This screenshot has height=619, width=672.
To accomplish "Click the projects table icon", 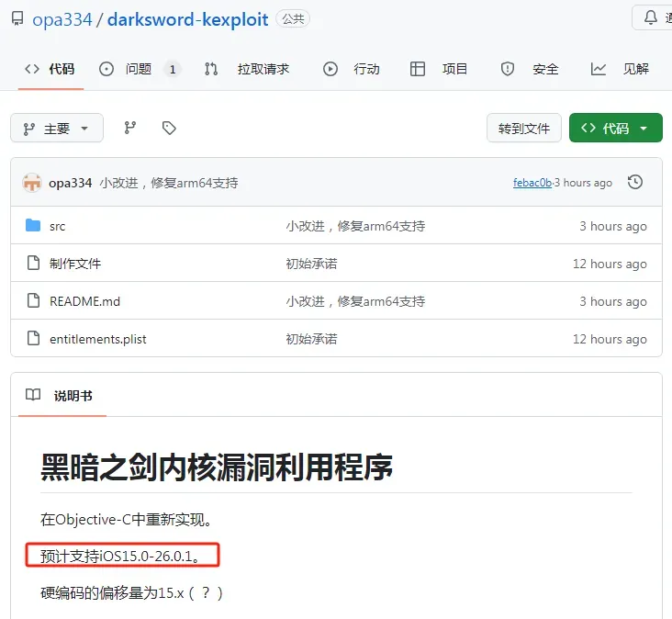I will tap(418, 69).
